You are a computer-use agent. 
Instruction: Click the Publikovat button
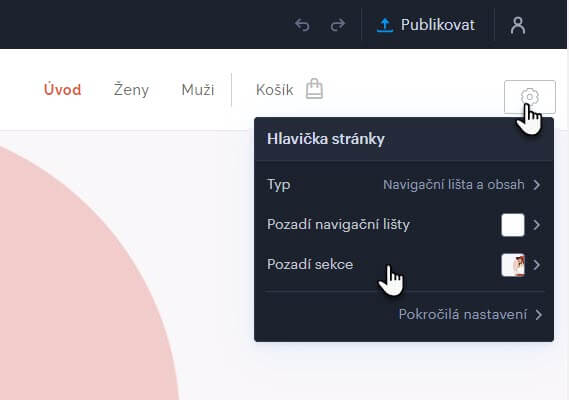[x=426, y=25]
